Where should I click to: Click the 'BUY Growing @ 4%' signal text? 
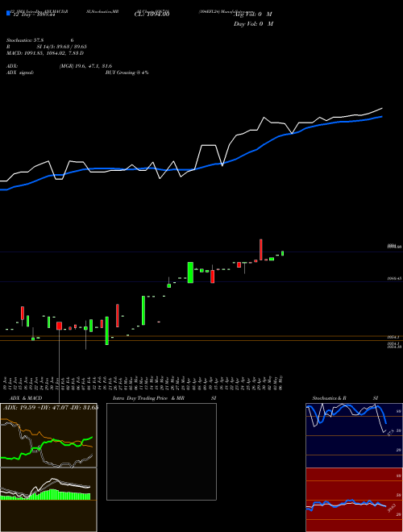pos(127,73)
